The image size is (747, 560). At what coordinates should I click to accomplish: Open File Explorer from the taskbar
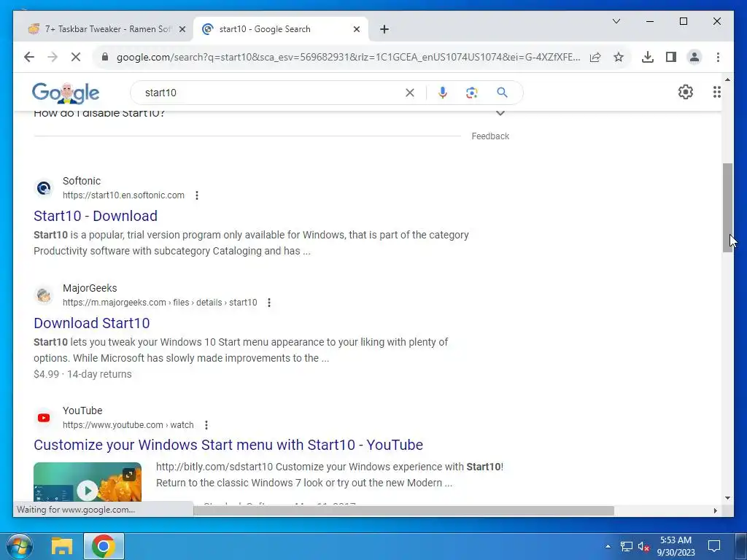click(62, 546)
